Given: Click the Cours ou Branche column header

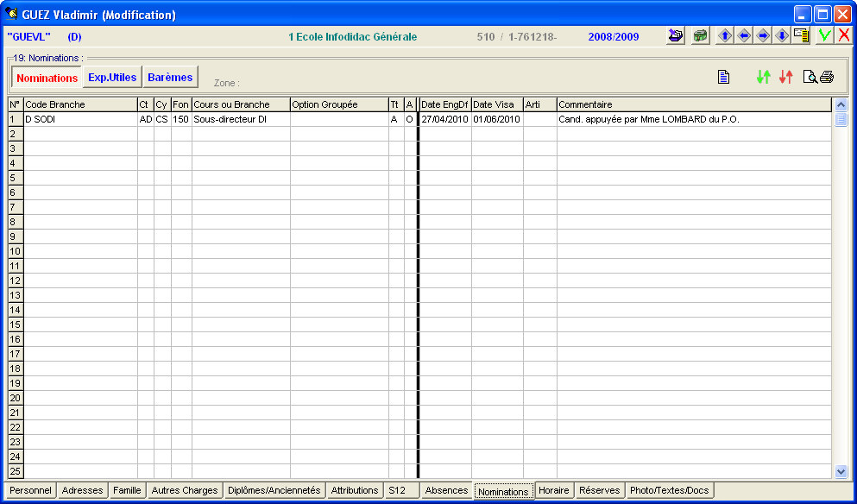Looking at the screenshot, I should pos(241,104).
